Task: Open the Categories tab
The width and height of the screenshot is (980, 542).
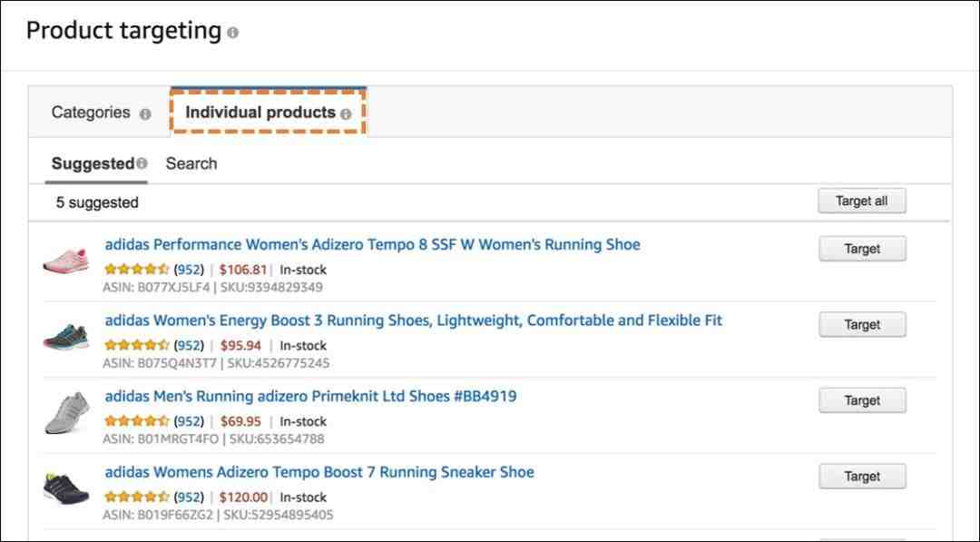Action: pos(91,113)
